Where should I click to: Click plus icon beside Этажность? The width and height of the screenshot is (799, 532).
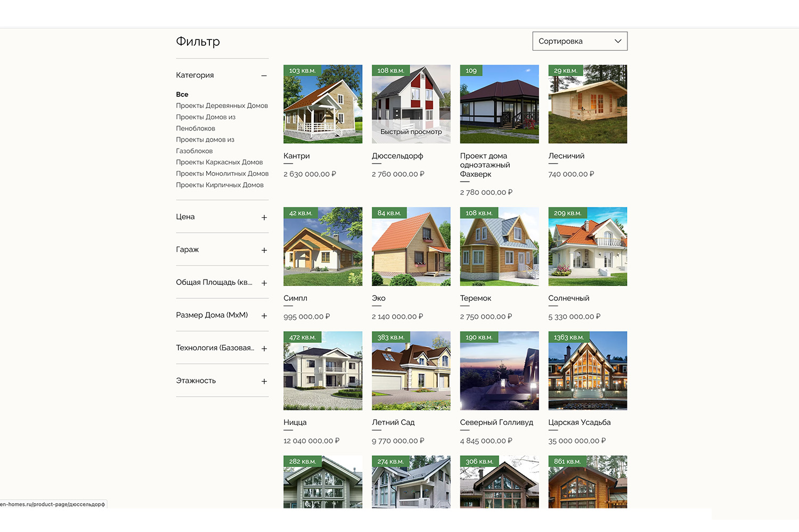264,381
